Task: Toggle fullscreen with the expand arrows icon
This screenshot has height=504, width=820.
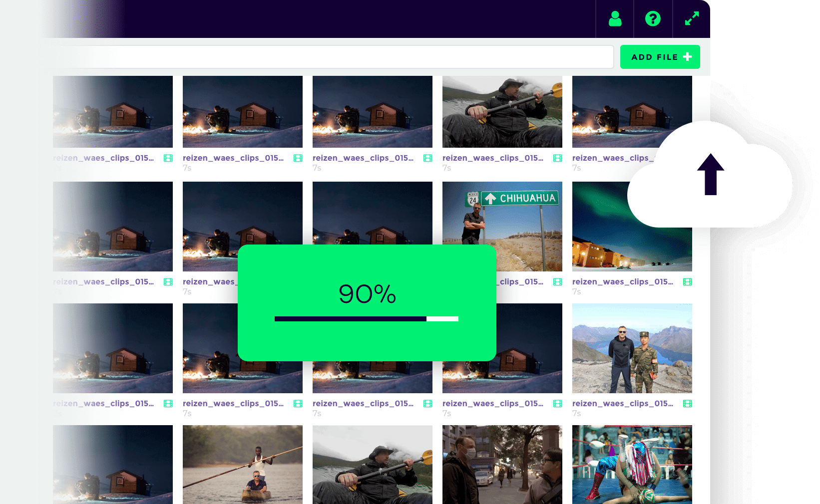Action: coord(692,19)
